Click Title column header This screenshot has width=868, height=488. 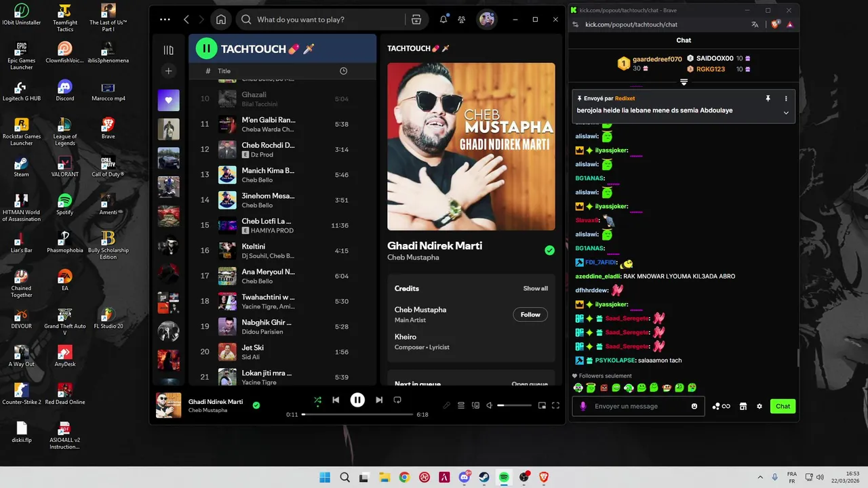click(224, 71)
